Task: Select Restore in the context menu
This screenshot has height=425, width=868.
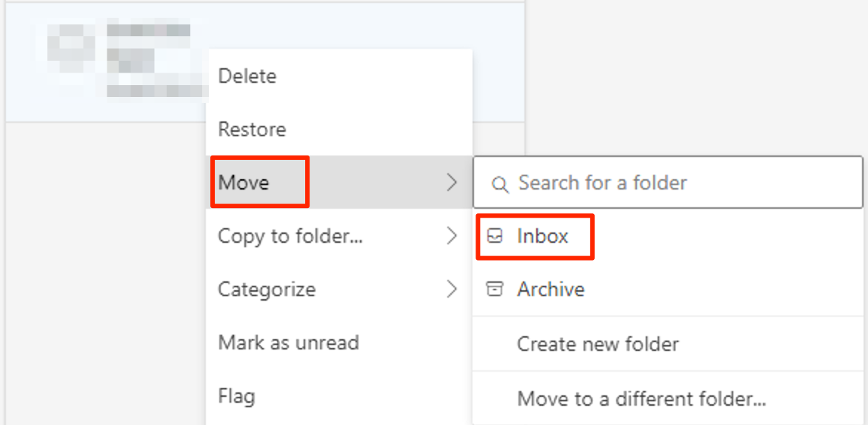Action: [252, 130]
